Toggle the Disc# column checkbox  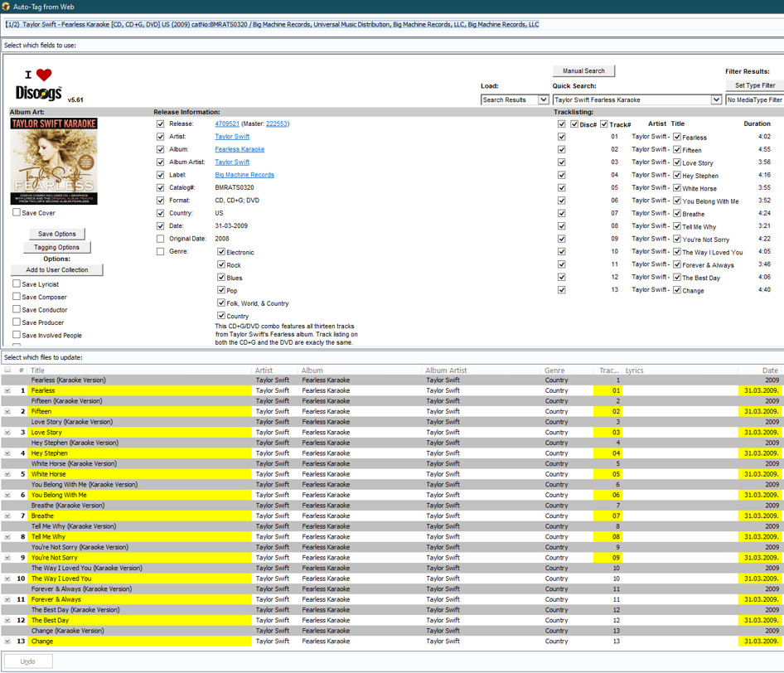pos(574,124)
